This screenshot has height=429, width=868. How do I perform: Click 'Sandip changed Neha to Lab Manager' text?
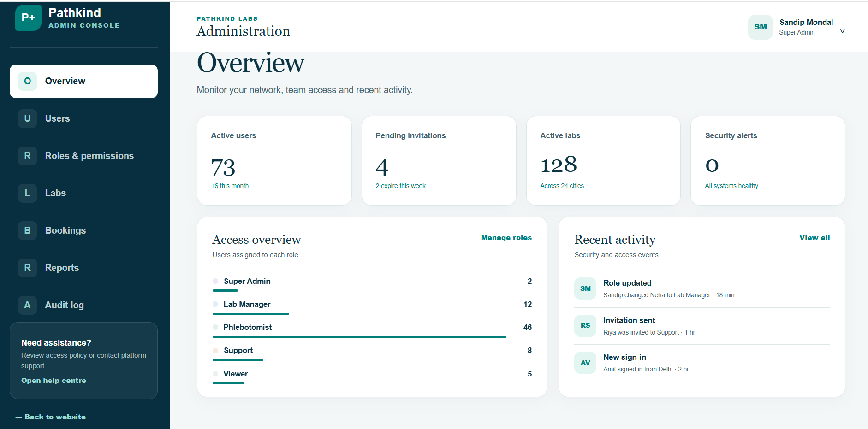pos(657,295)
